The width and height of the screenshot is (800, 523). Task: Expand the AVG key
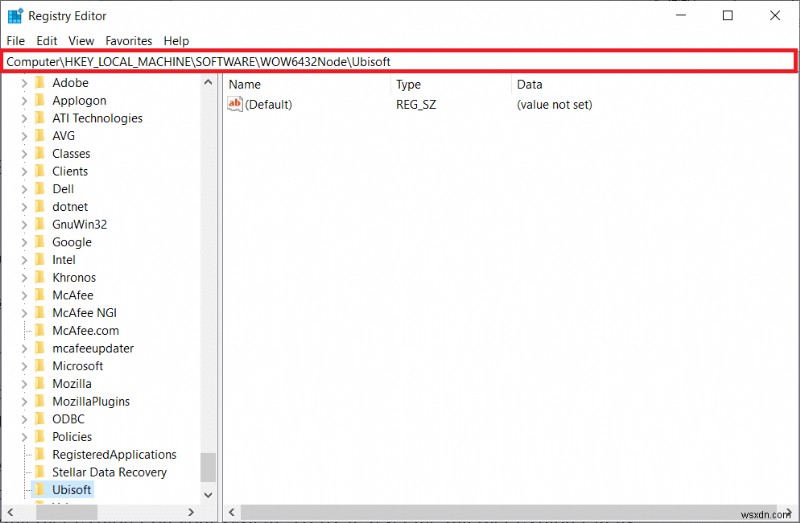24,136
